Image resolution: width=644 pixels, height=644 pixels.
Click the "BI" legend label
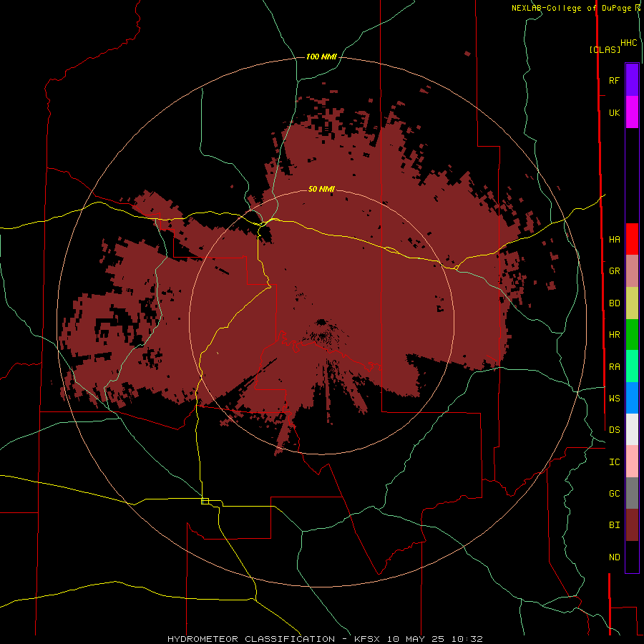614,525
